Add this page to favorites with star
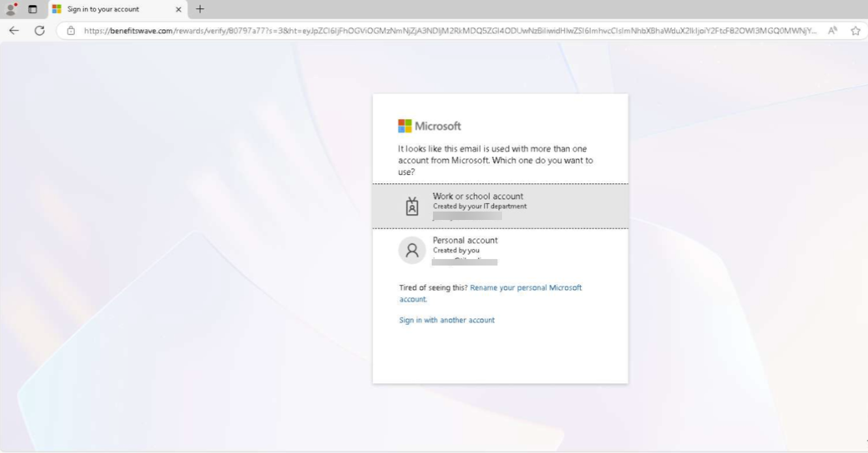Viewport: 868px width, 453px height. [855, 31]
